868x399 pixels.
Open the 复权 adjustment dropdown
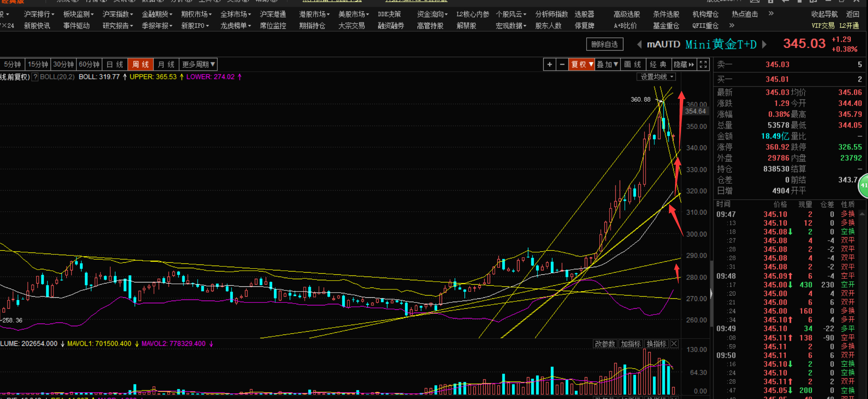pyautogui.click(x=581, y=64)
